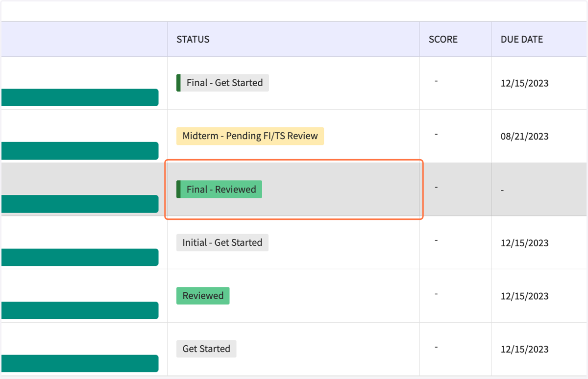Click the 12/15/2023 date in the standalone "Reviewed" row

point(524,296)
